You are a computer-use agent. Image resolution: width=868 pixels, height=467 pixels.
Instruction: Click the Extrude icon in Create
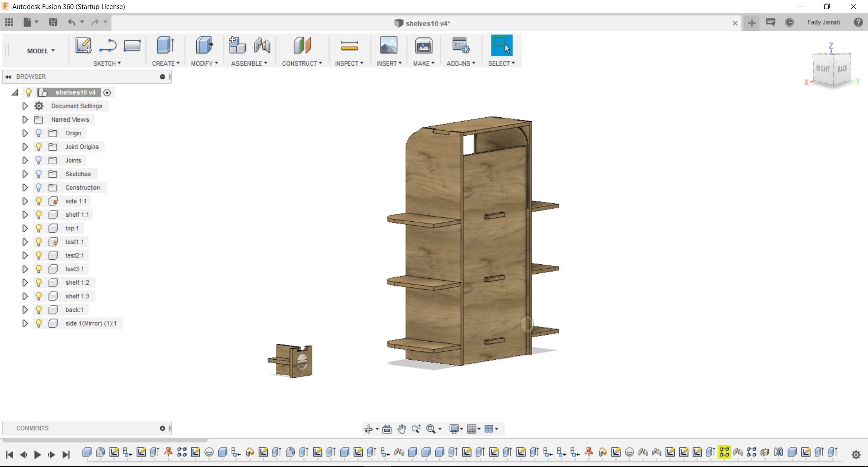click(165, 46)
